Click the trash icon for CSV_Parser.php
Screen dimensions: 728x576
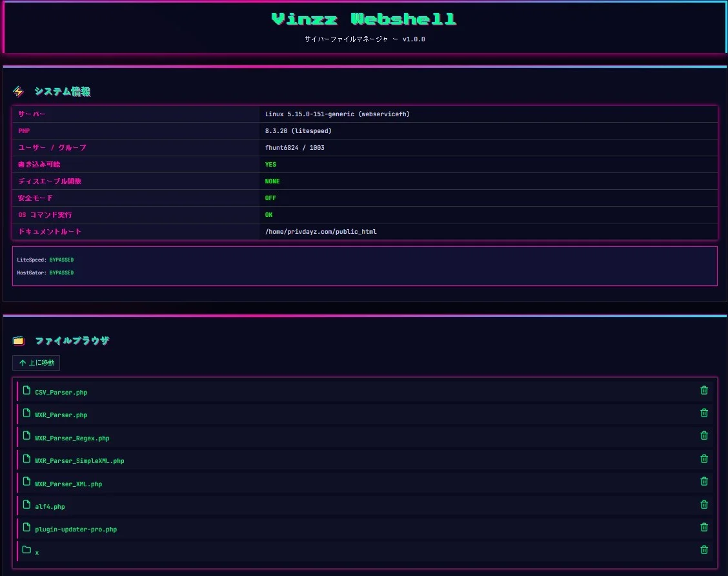(x=703, y=390)
